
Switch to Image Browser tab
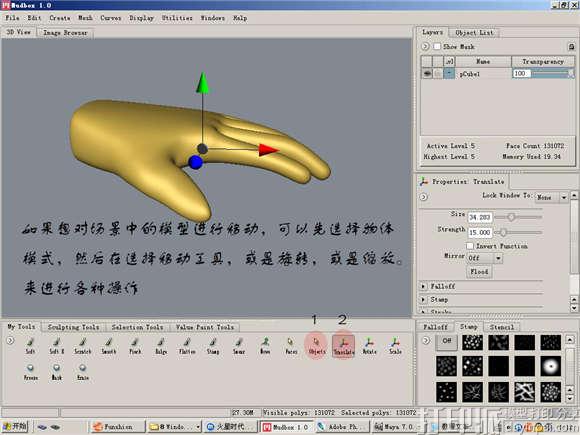(65, 33)
